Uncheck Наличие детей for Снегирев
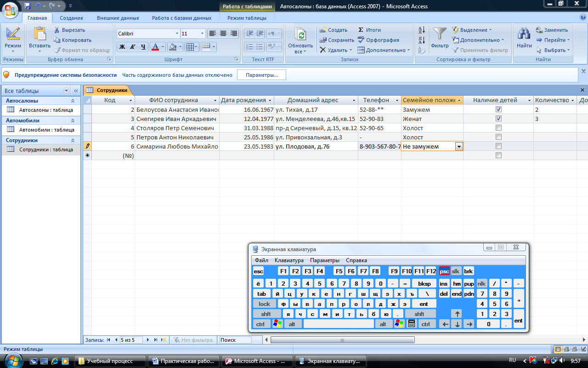This screenshot has width=588, height=368. [498, 119]
